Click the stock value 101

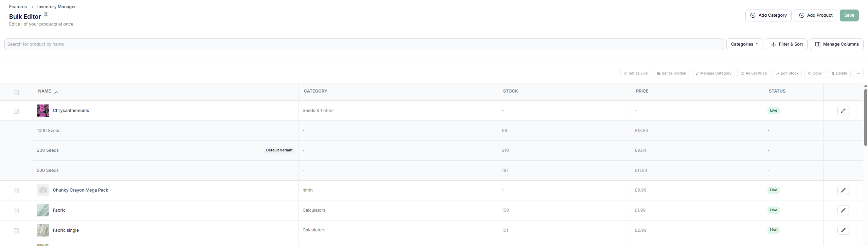tap(505, 230)
